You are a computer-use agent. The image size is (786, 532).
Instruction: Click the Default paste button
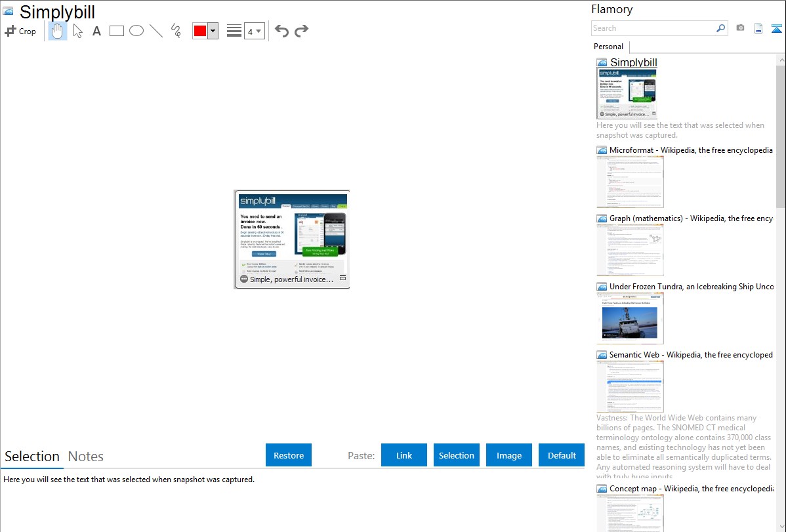[x=562, y=455]
